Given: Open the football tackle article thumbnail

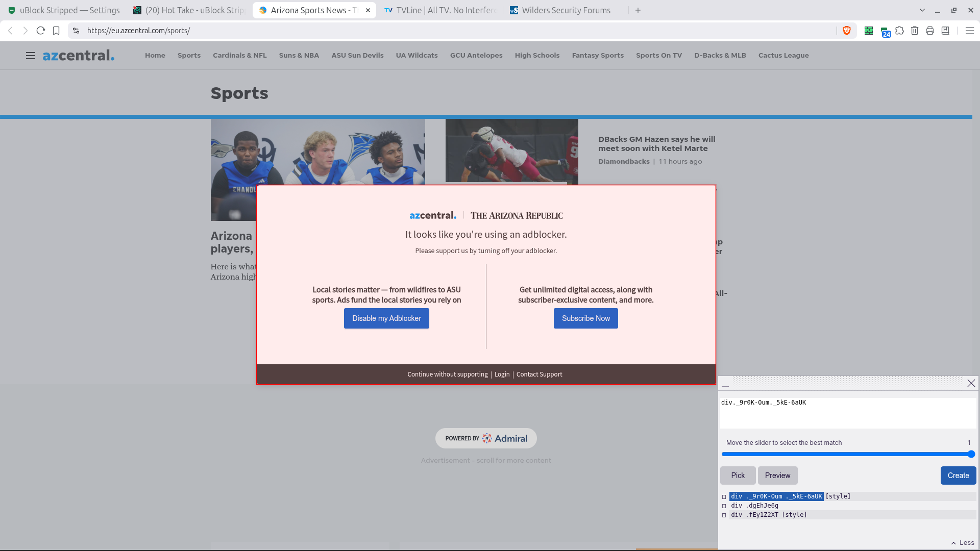Looking at the screenshot, I should click(512, 151).
